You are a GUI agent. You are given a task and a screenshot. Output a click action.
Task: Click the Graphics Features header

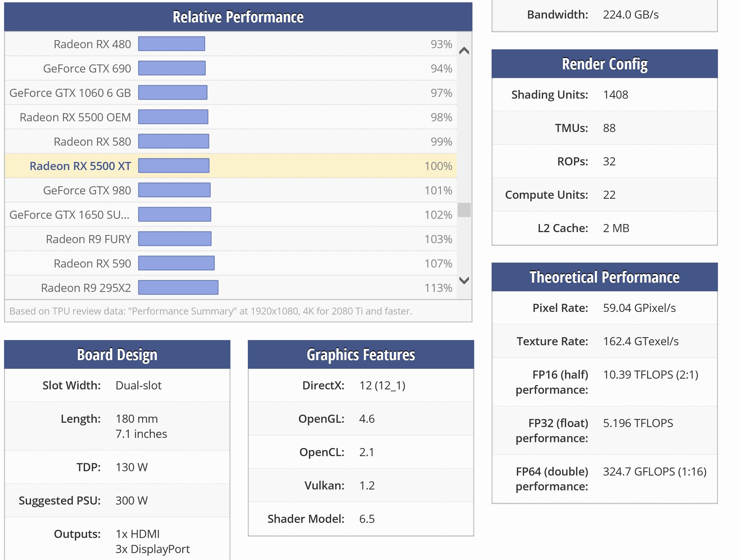coord(361,355)
